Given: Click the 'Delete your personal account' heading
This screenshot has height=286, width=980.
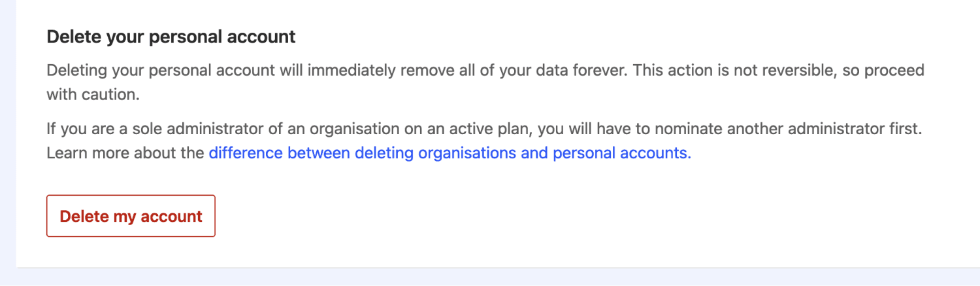Looking at the screenshot, I should pos(171,37).
